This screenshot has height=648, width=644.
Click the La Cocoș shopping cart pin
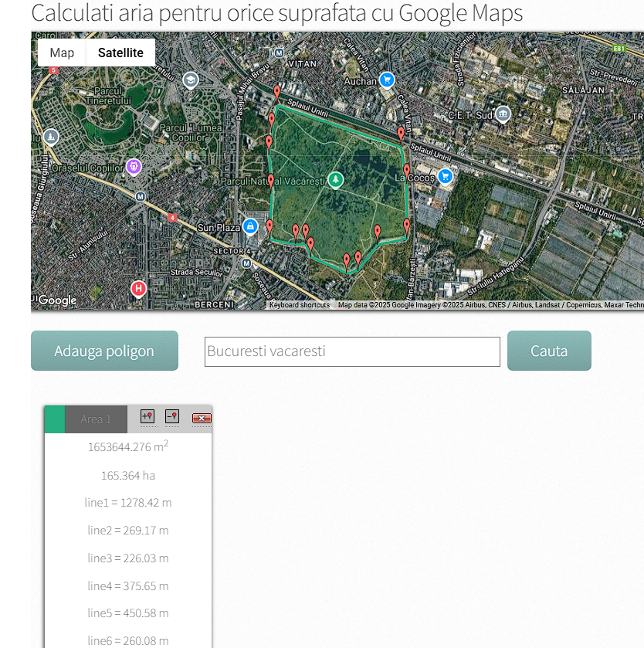tap(445, 177)
